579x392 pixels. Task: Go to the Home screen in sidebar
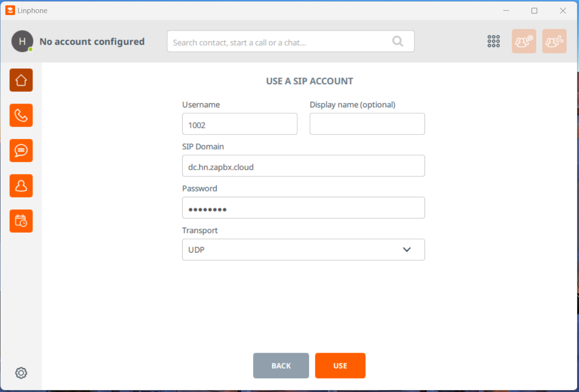coord(21,80)
